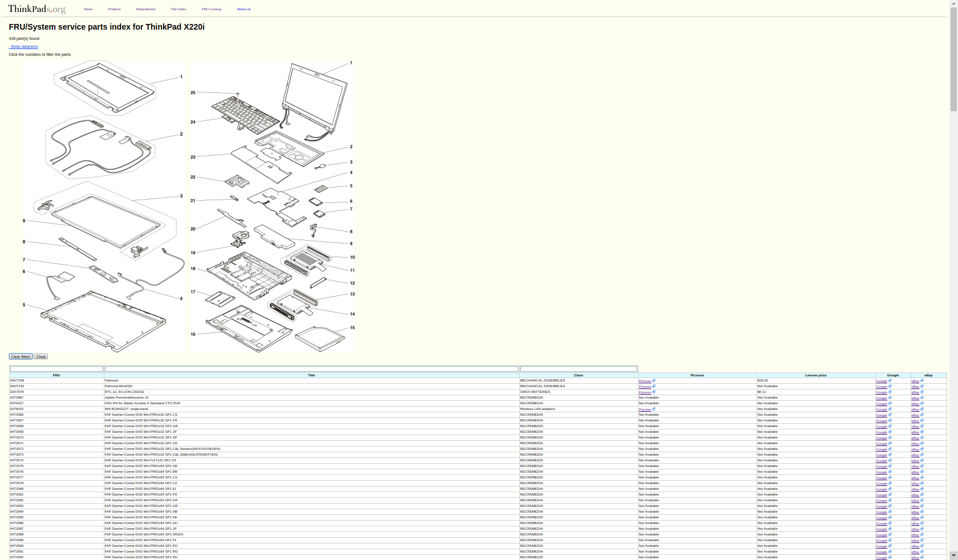Select the 'Wireless LAN adapters' class cell
This screenshot has height=560, width=958.
(x=579, y=409)
